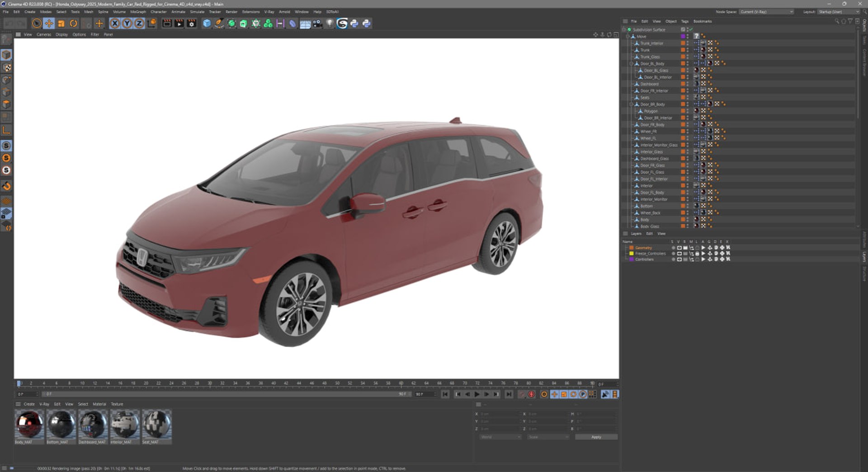The width and height of the screenshot is (868, 472).
Task: Open World coordinate mode dropdown
Action: (x=500, y=437)
